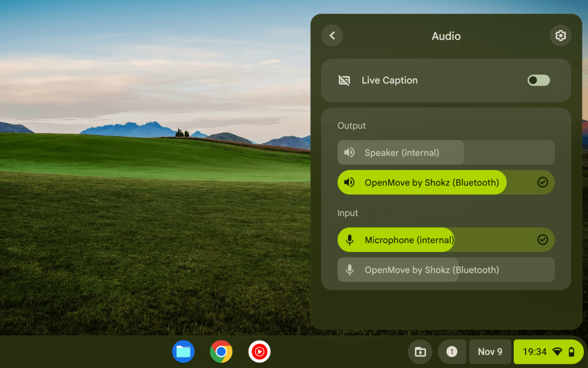Open the notification counter showing 1
This screenshot has height=368, width=588.
452,351
